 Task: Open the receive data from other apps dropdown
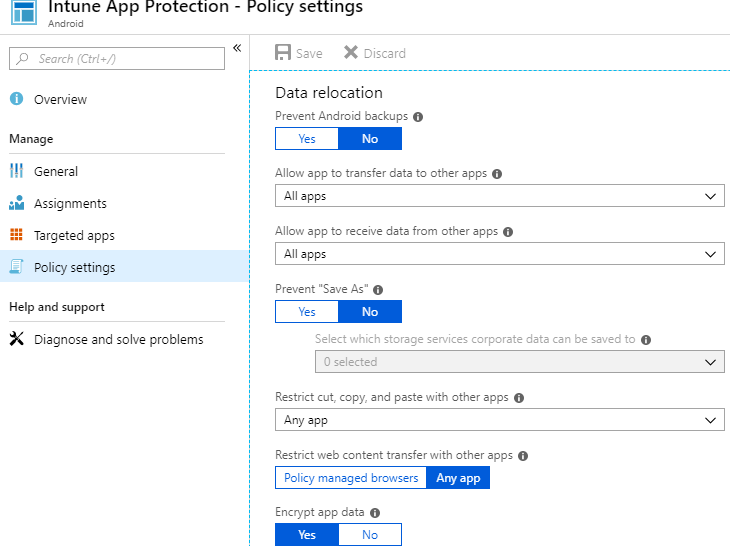499,254
